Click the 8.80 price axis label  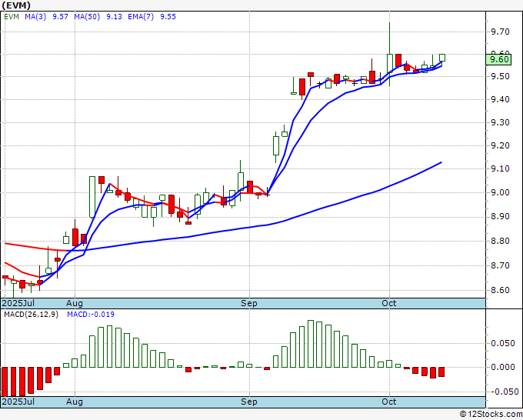[500, 242]
